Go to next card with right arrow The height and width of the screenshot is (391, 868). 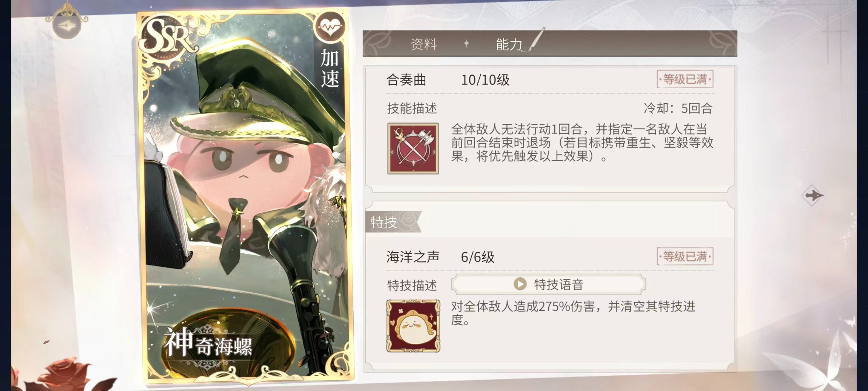[x=812, y=195]
